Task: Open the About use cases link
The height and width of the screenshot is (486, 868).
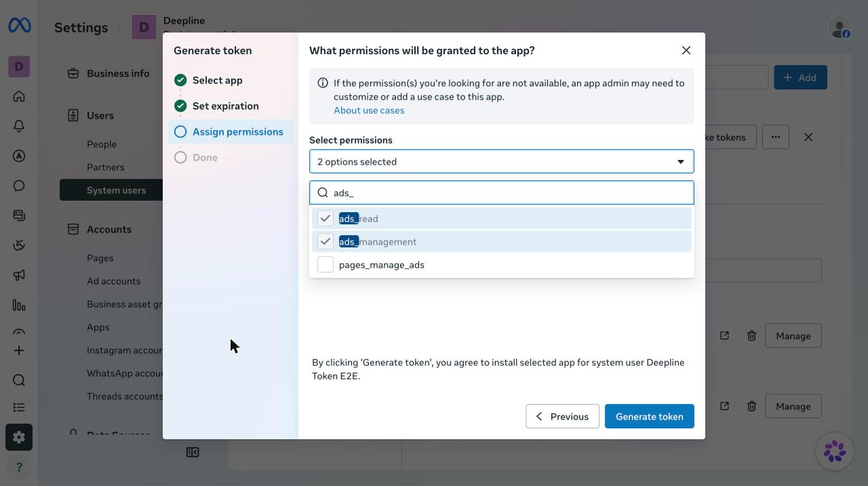Action: pos(369,110)
